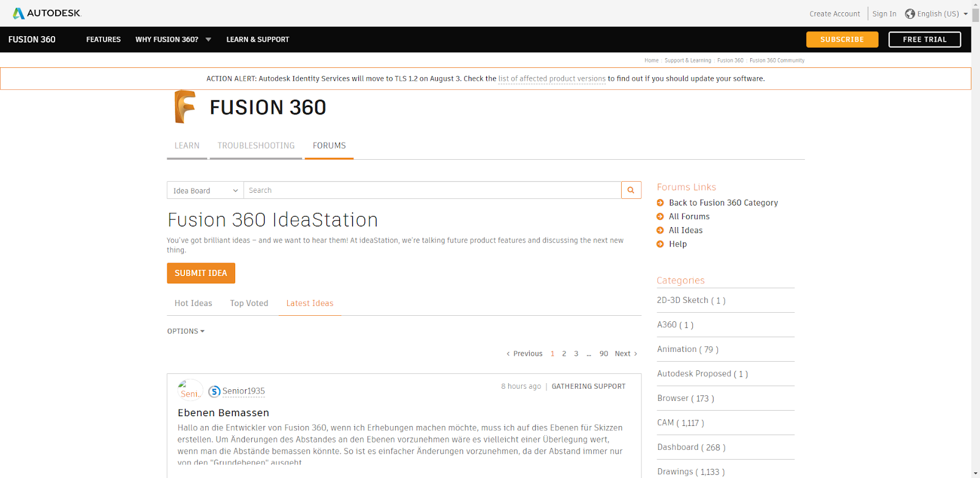The image size is (980, 478).
Task: Click the Fusion 360 orange F logo
Action: [x=185, y=107]
